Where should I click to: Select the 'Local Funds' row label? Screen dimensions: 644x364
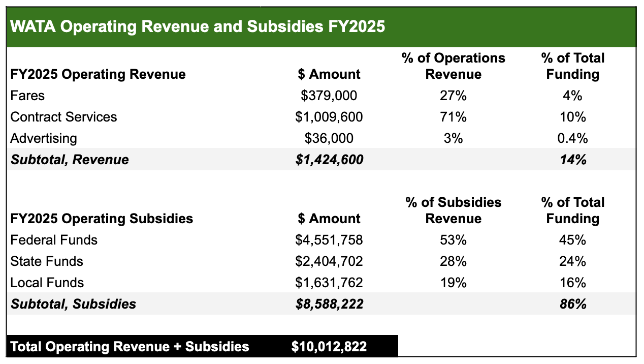coord(47,283)
